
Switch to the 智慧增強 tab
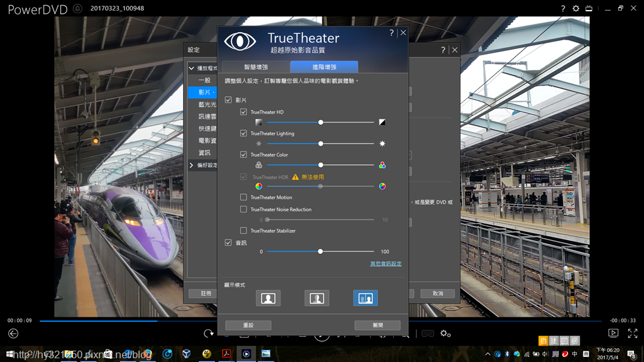tap(256, 67)
